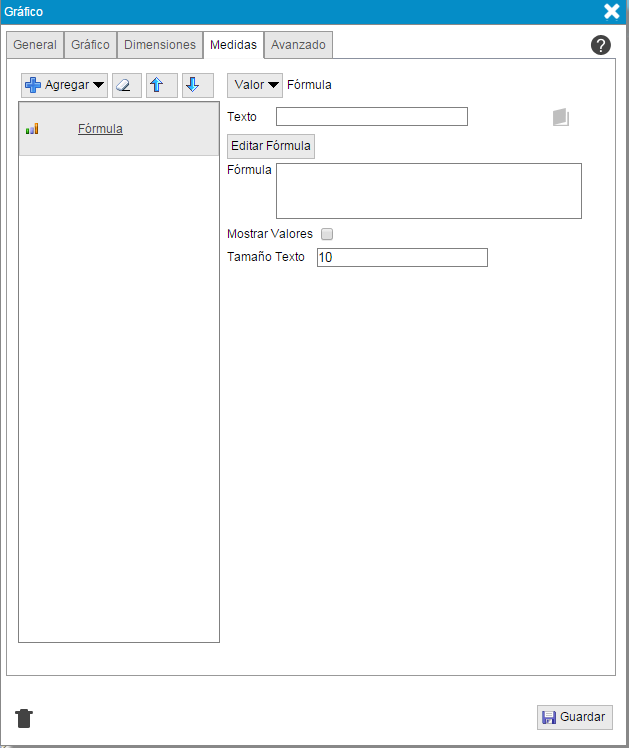This screenshot has width=629, height=748.
Task: Focus the Tamaño Texto field
Action: (x=401, y=258)
